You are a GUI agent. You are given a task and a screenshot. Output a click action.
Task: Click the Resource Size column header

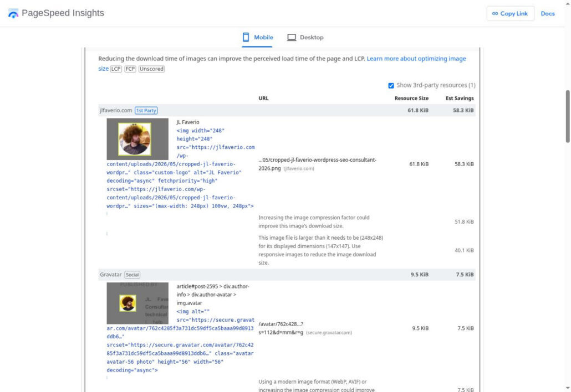411,98
